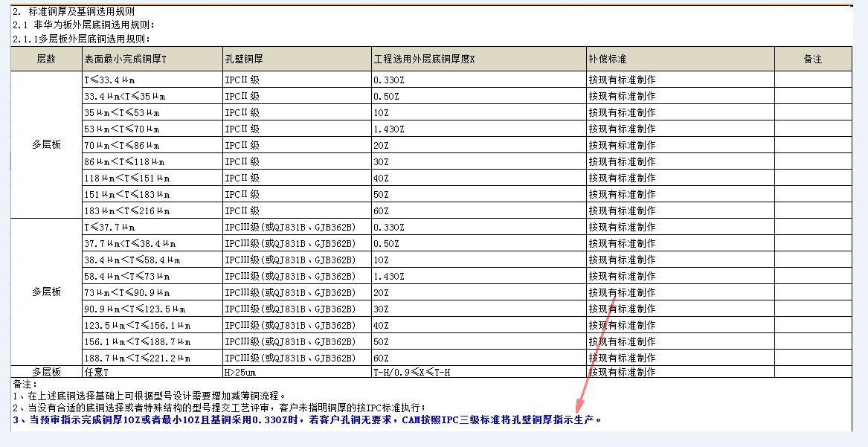Select the '层数' column header

click(x=47, y=59)
